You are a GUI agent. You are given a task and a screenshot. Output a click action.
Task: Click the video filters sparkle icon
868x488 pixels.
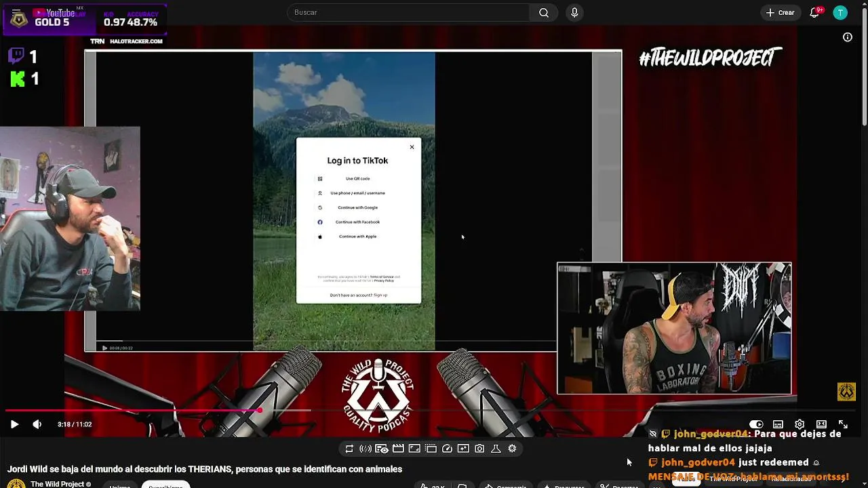pos(463,449)
